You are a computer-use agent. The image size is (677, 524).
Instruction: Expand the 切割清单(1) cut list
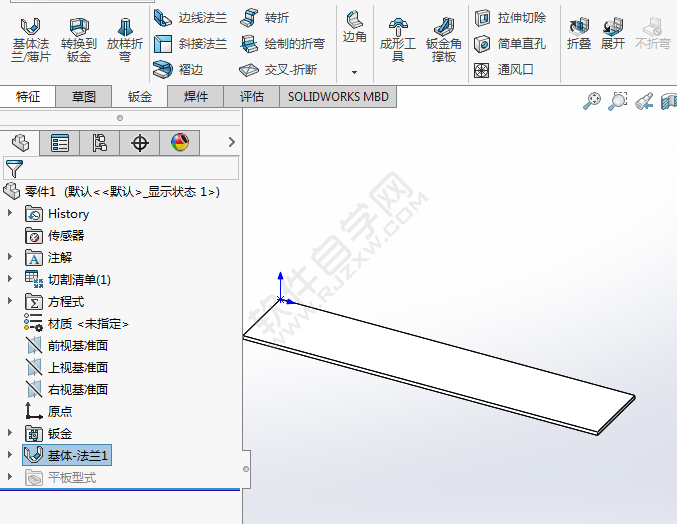tap(10, 279)
